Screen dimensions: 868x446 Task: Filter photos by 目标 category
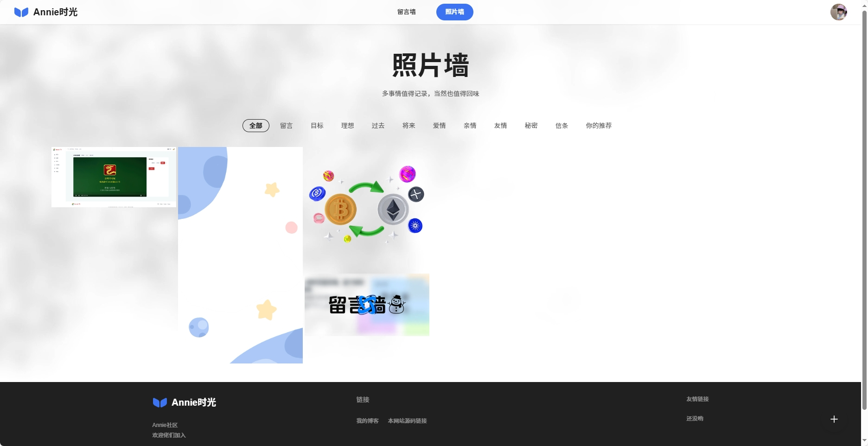point(317,126)
